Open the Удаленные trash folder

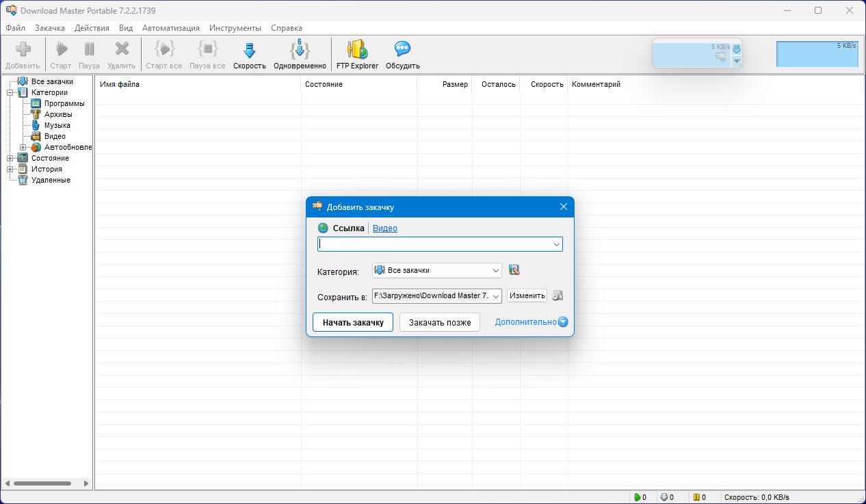coord(50,180)
